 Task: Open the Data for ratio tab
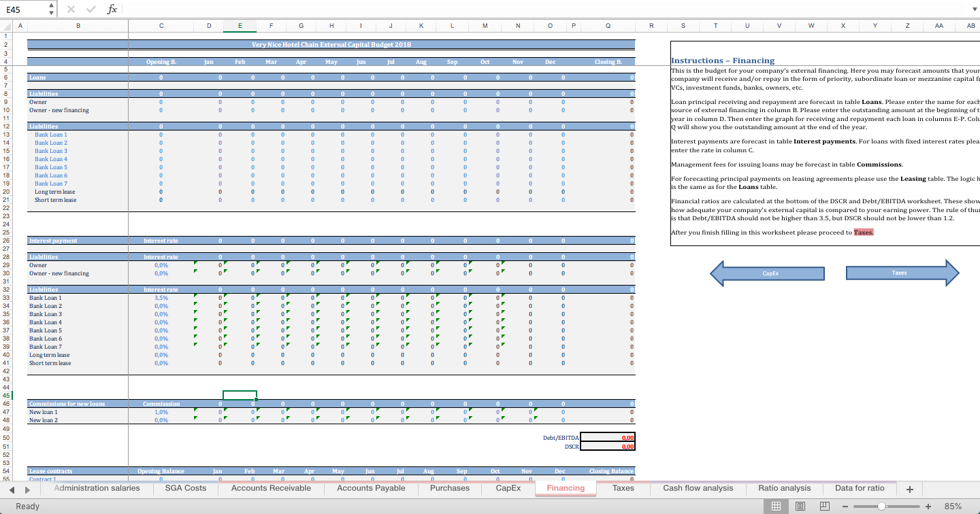pyautogui.click(x=860, y=488)
